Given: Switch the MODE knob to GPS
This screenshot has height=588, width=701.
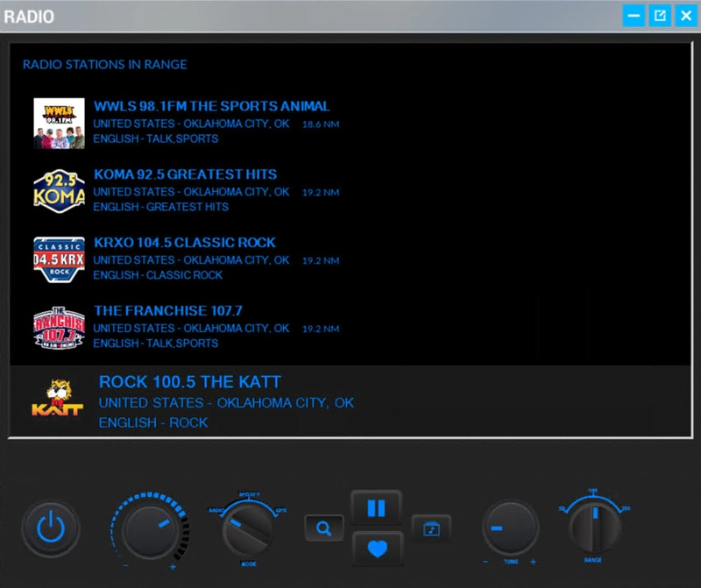Looking at the screenshot, I should click(x=279, y=509).
